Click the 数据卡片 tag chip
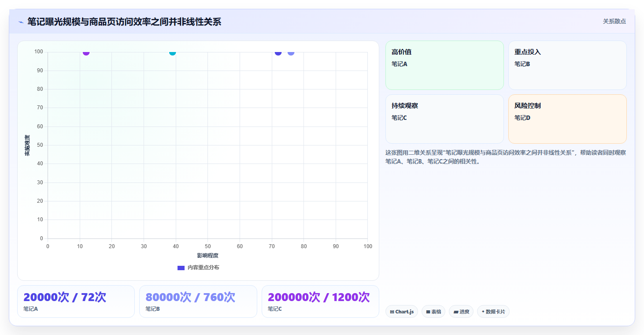644x335 pixels. pos(493,312)
